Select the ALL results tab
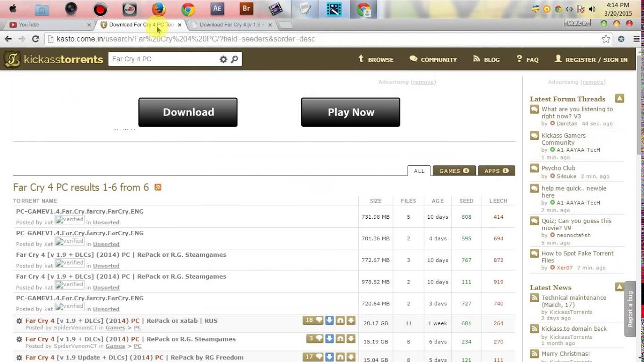This screenshot has width=644, height=362. coord(419,171)
